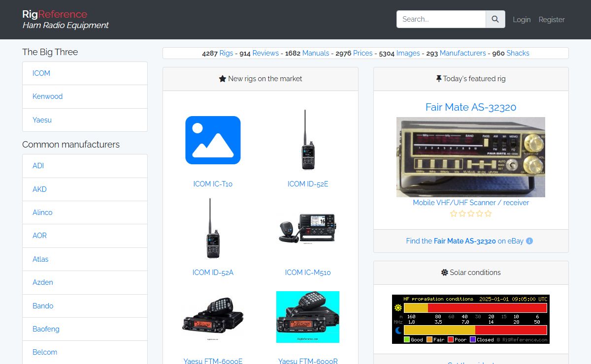This screenshot has height=364, width=591.
Task: Click the Yaesu FTM-6000R image with cyan background
Action: point(308,317)
